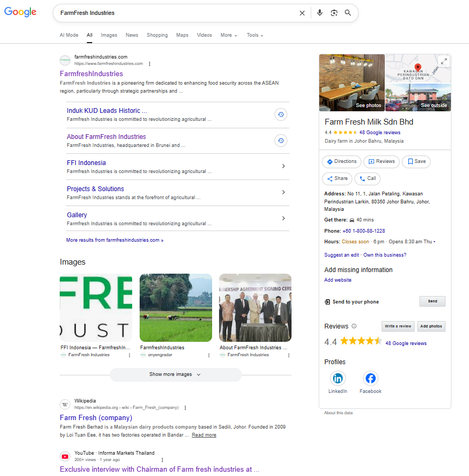Click the Reviews info circle icon
This screenshot has height=476, width=469.
click(354, 326)
